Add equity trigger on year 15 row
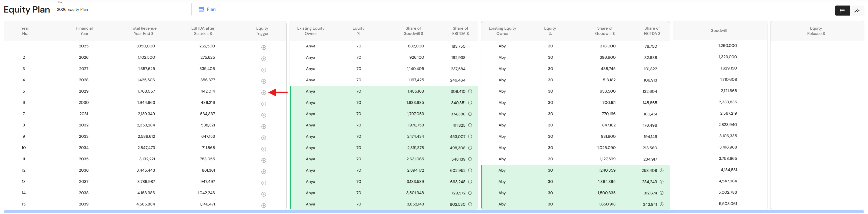Viewport: 868px width, 214px height. 264,205
